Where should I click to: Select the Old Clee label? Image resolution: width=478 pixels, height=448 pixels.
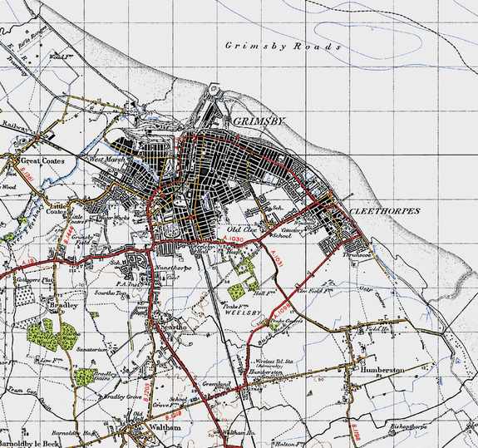(x=242, y=229)
